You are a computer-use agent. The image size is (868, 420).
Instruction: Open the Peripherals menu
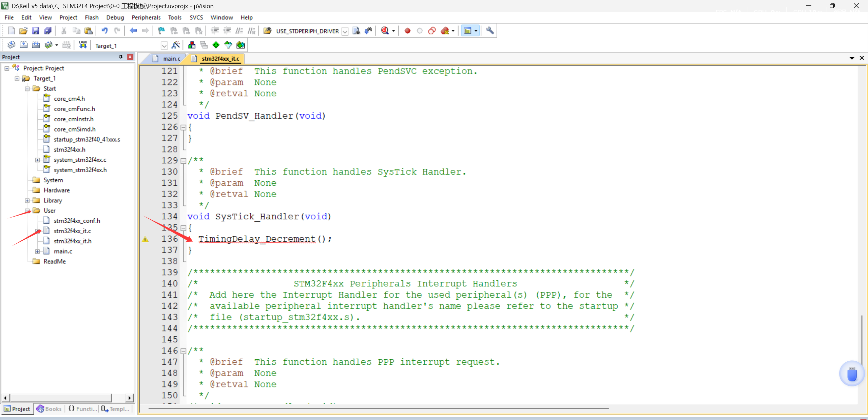click(146, 17)
